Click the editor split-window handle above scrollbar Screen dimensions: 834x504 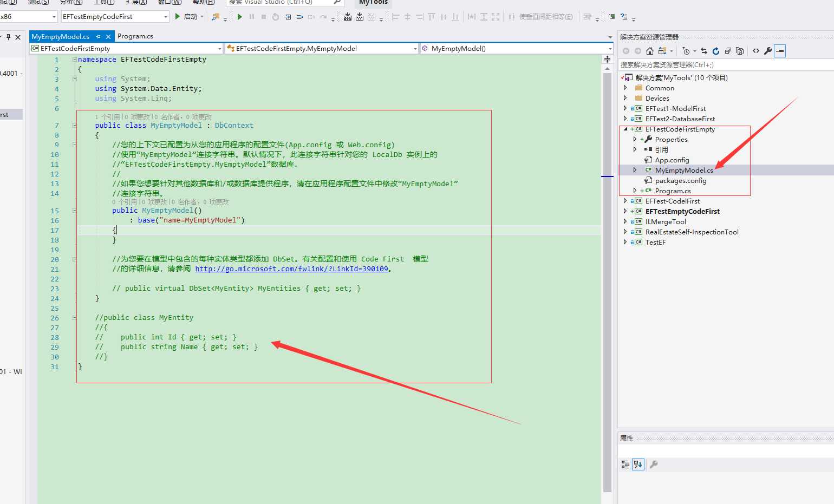pyautogui.click(x=607, y=59)
